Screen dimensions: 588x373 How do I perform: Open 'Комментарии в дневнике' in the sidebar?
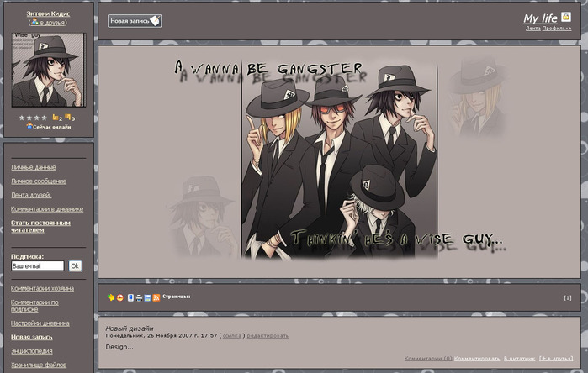pos(47,209)
